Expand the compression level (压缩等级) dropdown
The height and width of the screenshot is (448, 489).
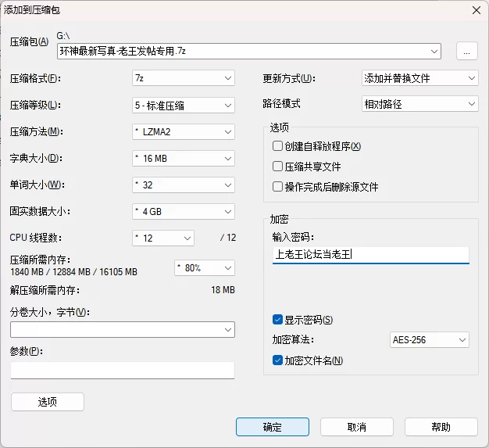[184, 105]
